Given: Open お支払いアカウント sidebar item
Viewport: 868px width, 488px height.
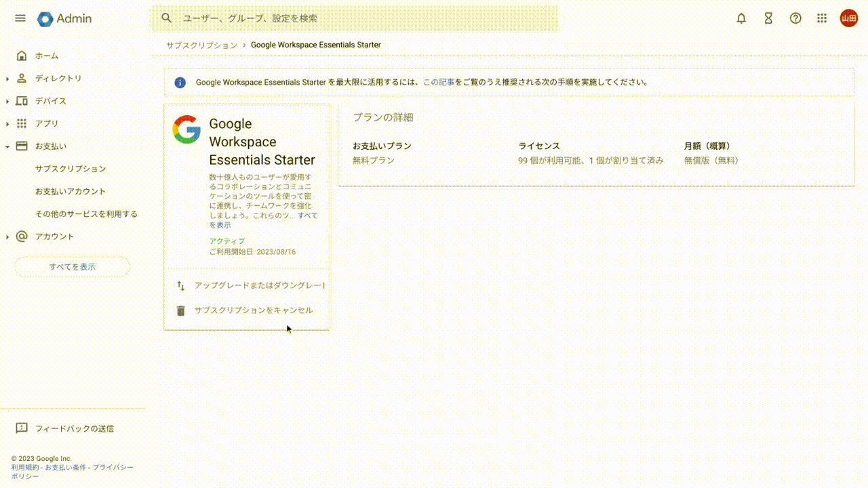Looking at the screenshot, I should [x=71, y=191].
